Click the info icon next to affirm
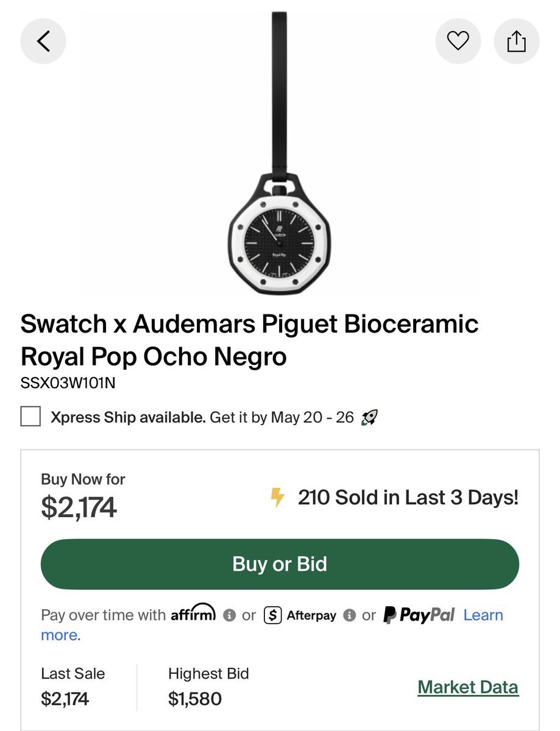560x731 pixels. click(x=229, y=615)
